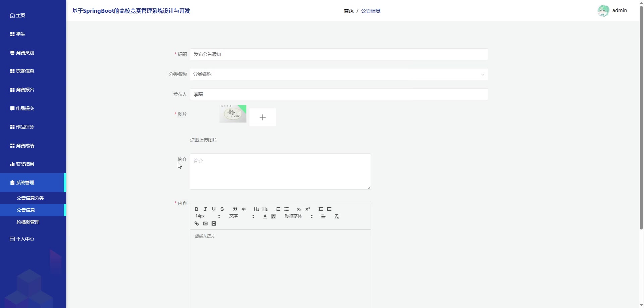Image resolution: width=644 pixels, height=308 pixels.
Task: Open the 学生 sidebar menu
Action: coord(33,34)
